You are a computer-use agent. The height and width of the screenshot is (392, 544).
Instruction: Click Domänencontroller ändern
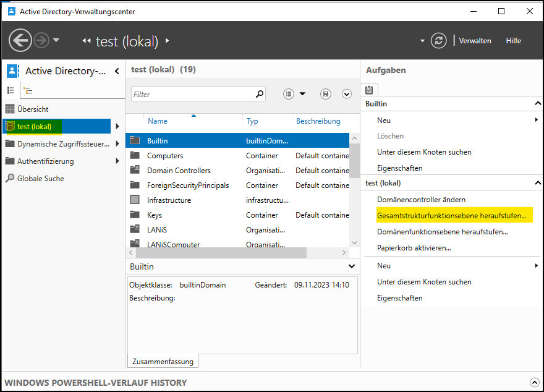(421, 200)
